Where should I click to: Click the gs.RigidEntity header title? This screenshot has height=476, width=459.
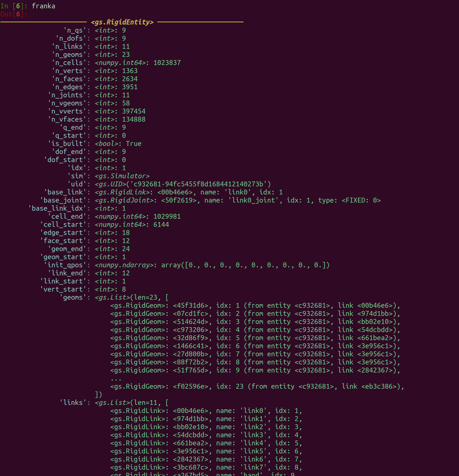[122, 22]
